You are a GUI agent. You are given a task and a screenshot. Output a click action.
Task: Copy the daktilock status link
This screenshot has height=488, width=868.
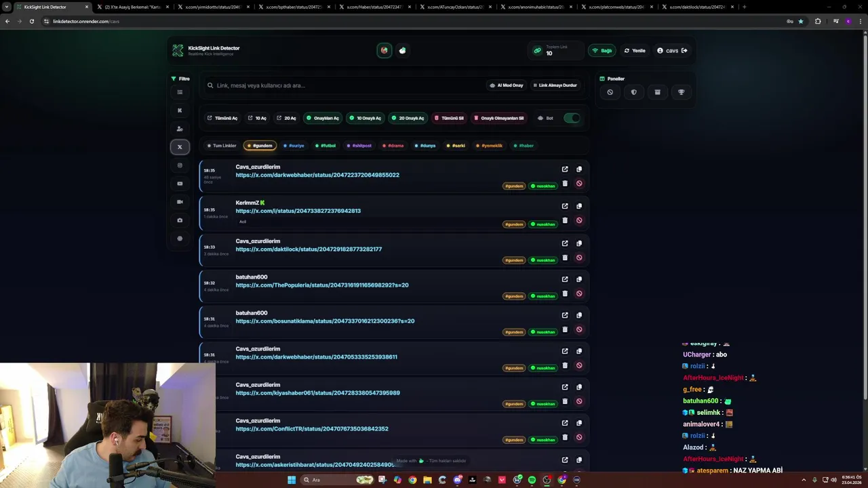pos(579,243)
